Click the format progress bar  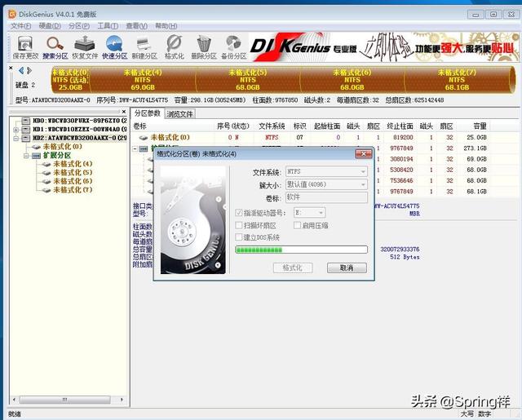pos(301,250)
